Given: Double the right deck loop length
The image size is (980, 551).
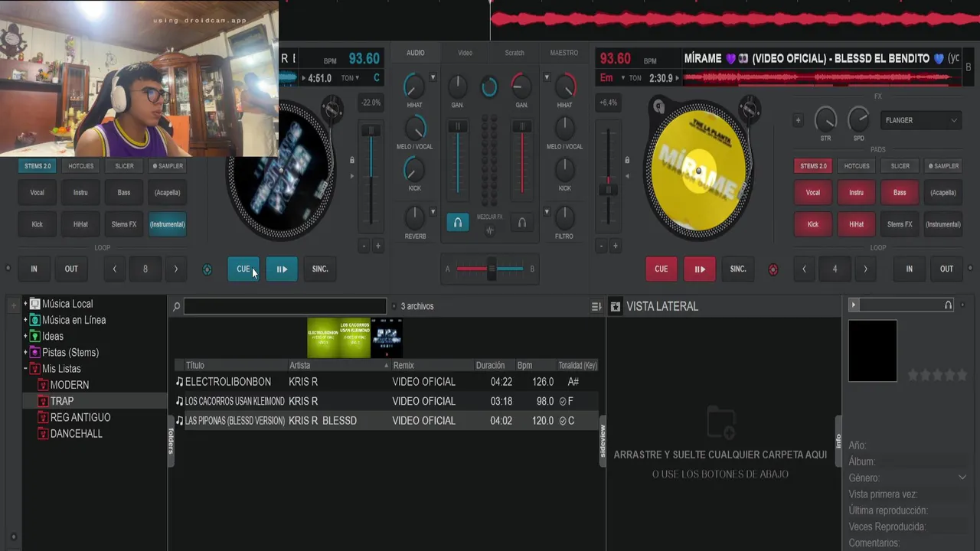Looking at the screenshot, I should click(x=865, y=269).
